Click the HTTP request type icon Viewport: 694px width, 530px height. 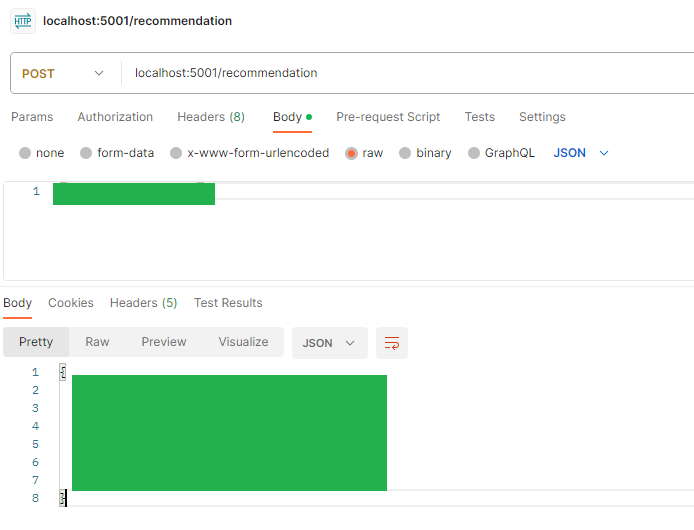point(23,21)
